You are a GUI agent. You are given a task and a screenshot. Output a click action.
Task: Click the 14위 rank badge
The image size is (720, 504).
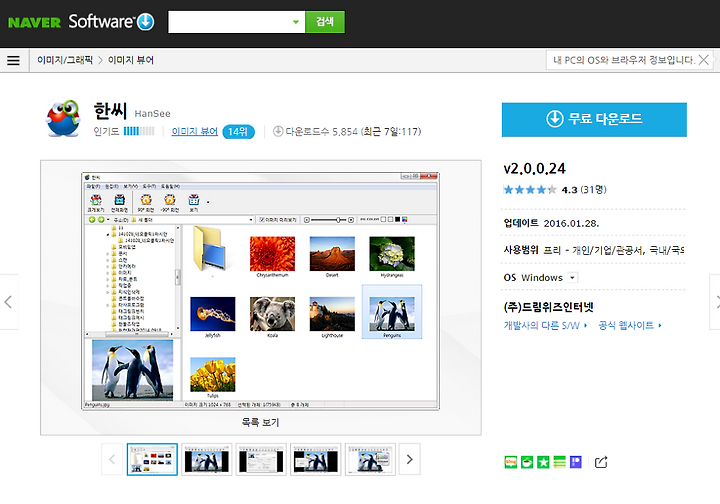pyautogui.click(x=238, y=132)
